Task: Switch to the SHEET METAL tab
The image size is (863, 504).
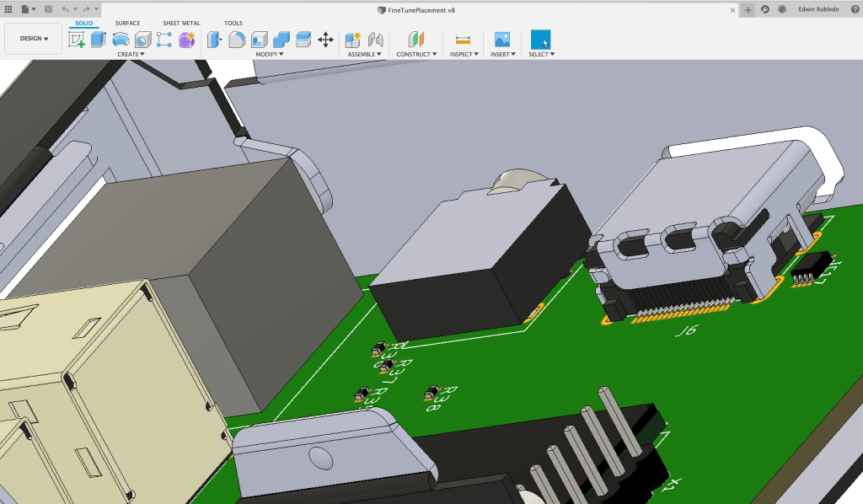Action: coord(181,23)
